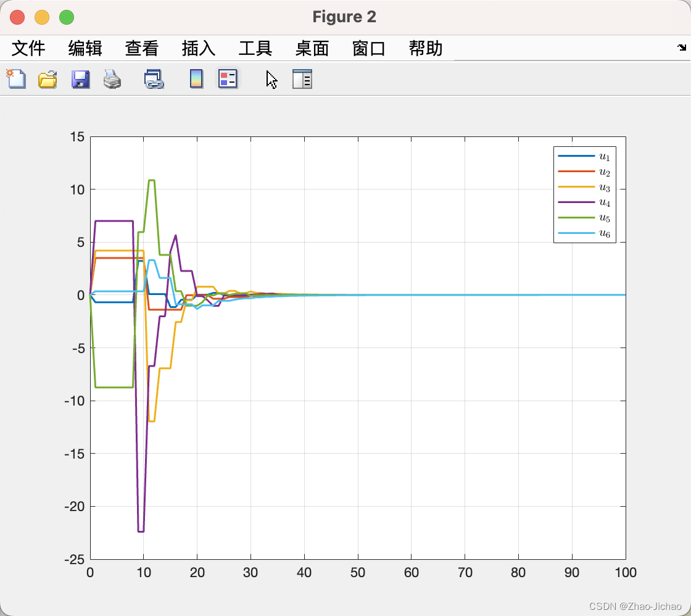Screen dimensions: 691x616
Task: Open the 插入 menu
Action: (199, 48)
